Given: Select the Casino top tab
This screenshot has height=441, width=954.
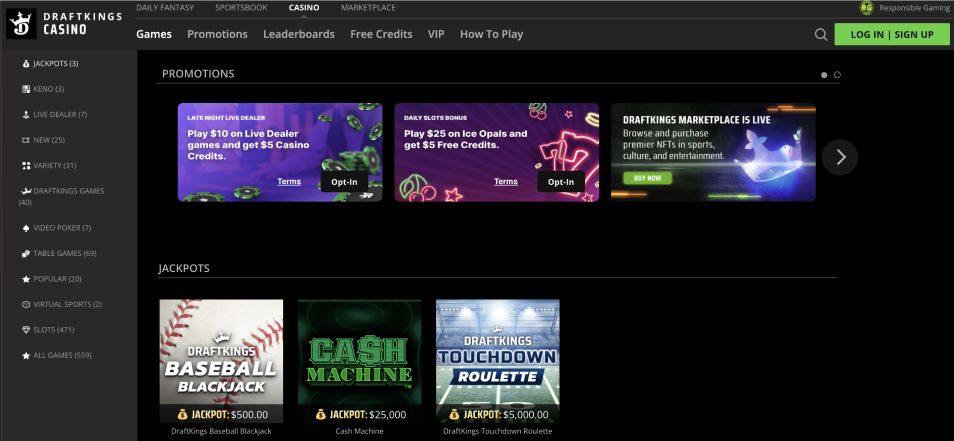Looking at the screenshot, I should pyautogui.click(x=304, y=8).
